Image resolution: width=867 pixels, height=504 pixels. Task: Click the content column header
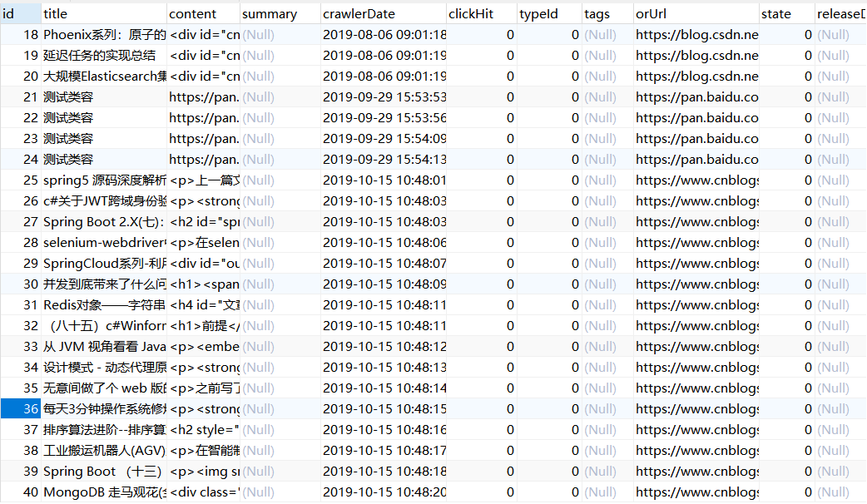204,14
